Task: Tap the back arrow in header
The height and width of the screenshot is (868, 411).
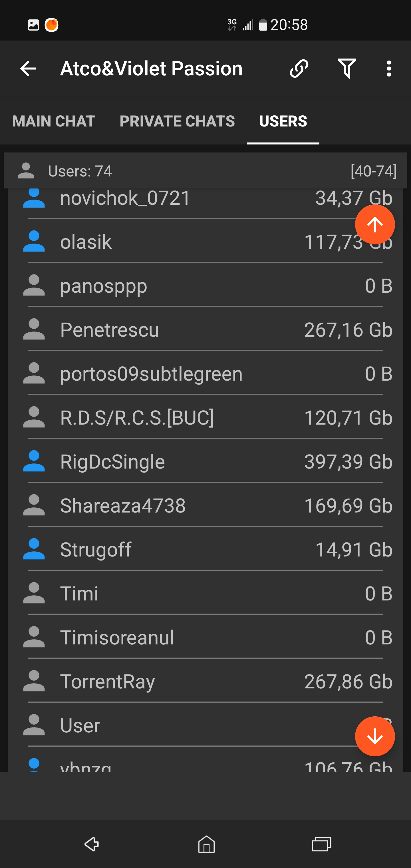Action: [28, 69]
